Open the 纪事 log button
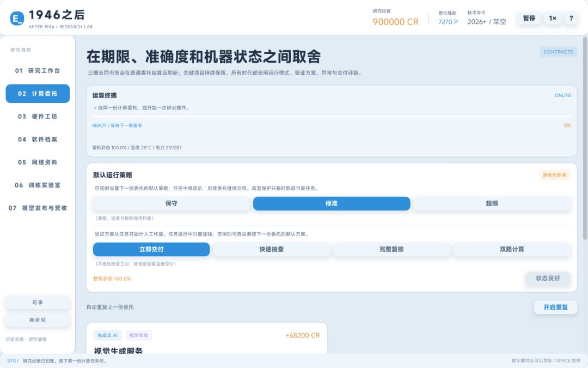This screenshot has height=368, width=588. pos(38,302)
